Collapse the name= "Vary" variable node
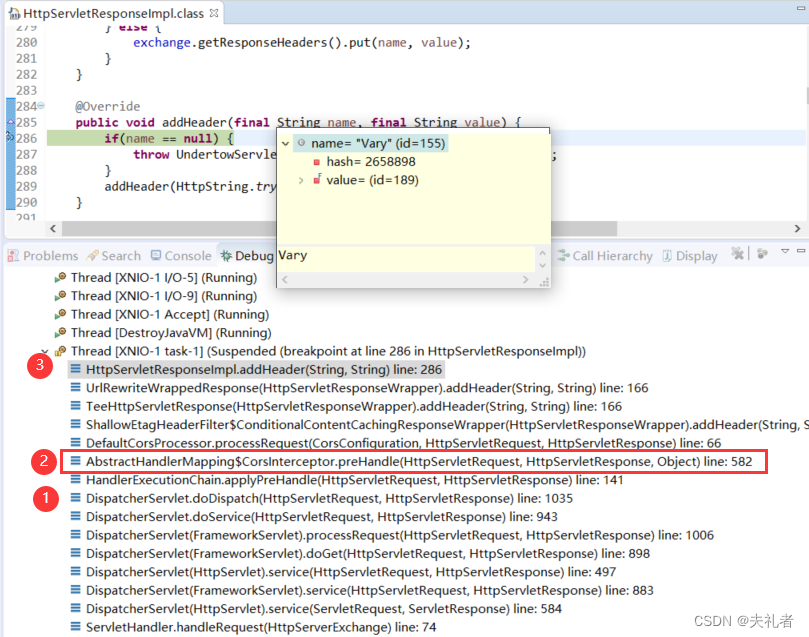809x637 pixels. pyautogui.click(x=285, y=143)
